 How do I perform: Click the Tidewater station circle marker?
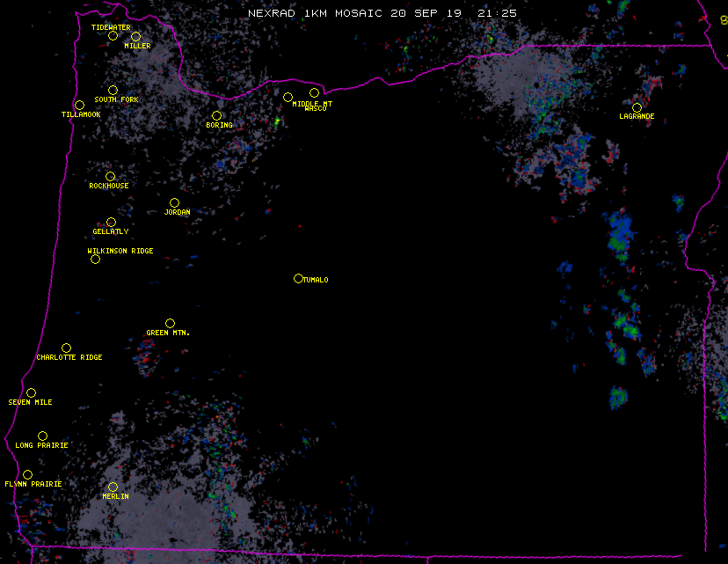(x=113, y=36)
